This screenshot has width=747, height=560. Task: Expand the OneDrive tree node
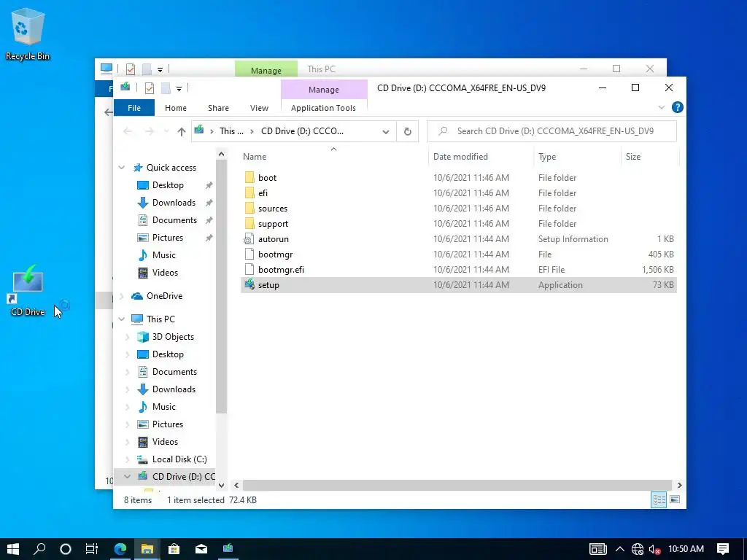122,296
